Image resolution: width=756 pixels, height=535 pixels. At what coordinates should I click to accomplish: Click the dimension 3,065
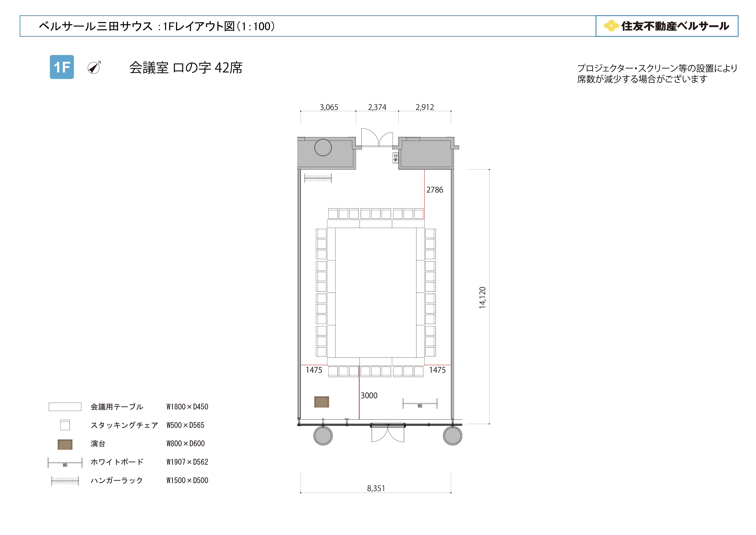pyautogui.click(x=329, y=107)
